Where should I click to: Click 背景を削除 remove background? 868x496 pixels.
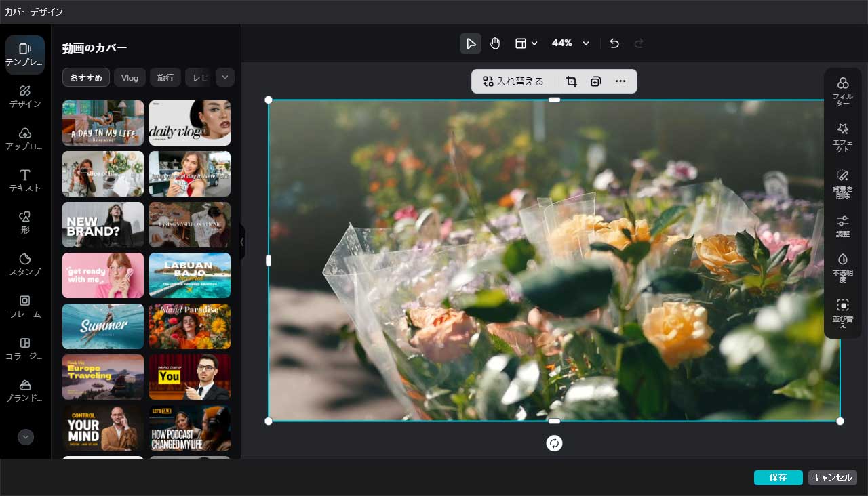(x=843, y=184)
